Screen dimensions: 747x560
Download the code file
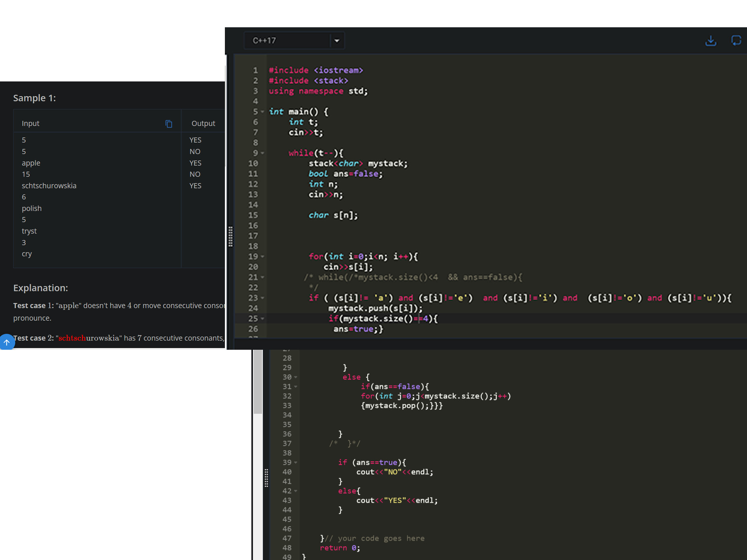711,41
